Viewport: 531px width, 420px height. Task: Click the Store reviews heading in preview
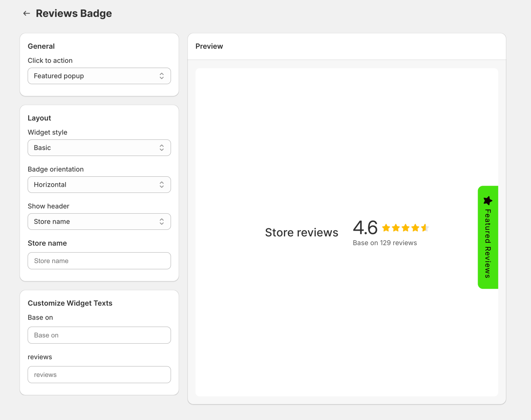click(x=301, y=232)
